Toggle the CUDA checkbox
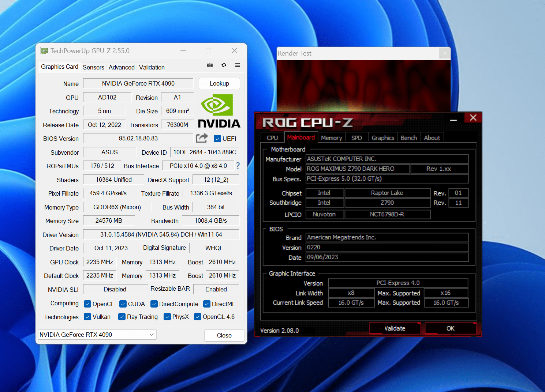The image size is (545, 392). click(123, 304)
